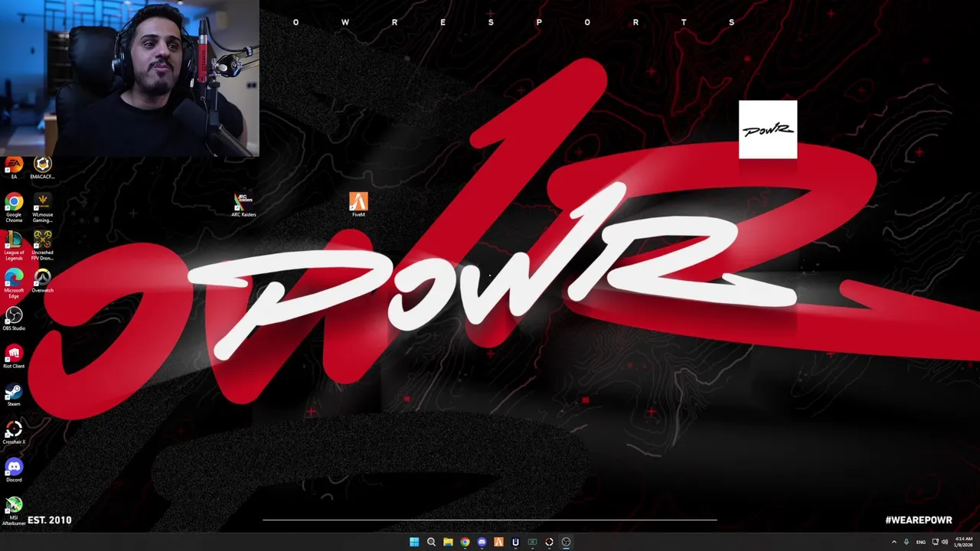The height and width of the screenshot is (551, 980).
Task: Open the Steam desktop shortcut
Action: click(x=14, y=395)
